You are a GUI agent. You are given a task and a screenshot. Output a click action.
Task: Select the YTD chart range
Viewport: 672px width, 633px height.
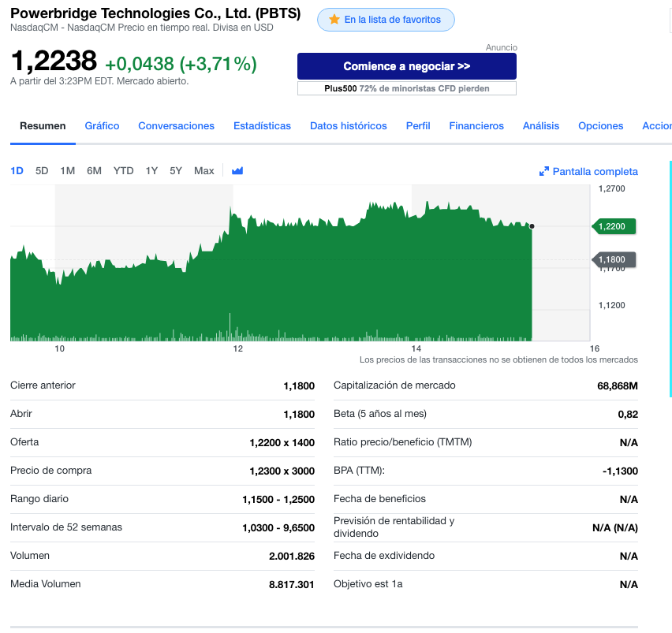pos(123,171)
